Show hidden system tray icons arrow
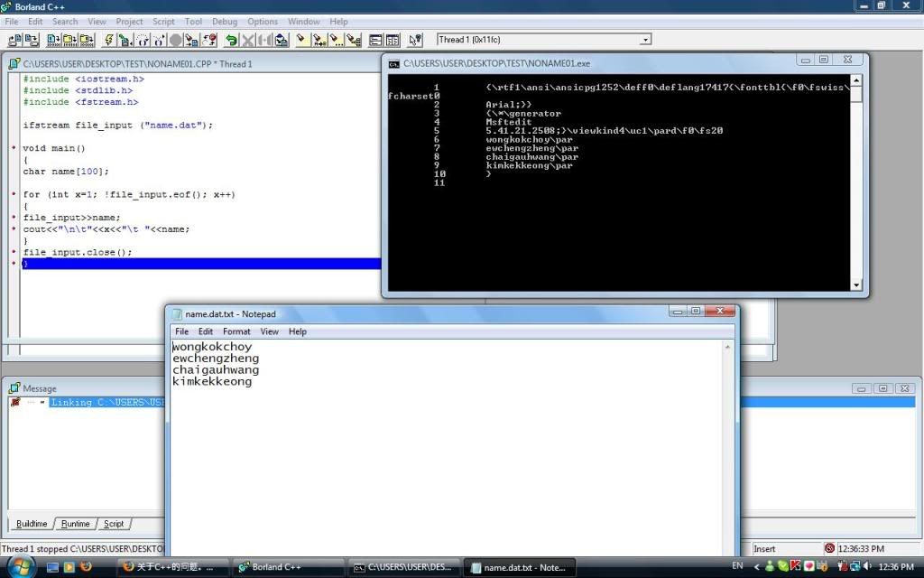The height and width of the screenshot is (578, 924). coord(755,567)
